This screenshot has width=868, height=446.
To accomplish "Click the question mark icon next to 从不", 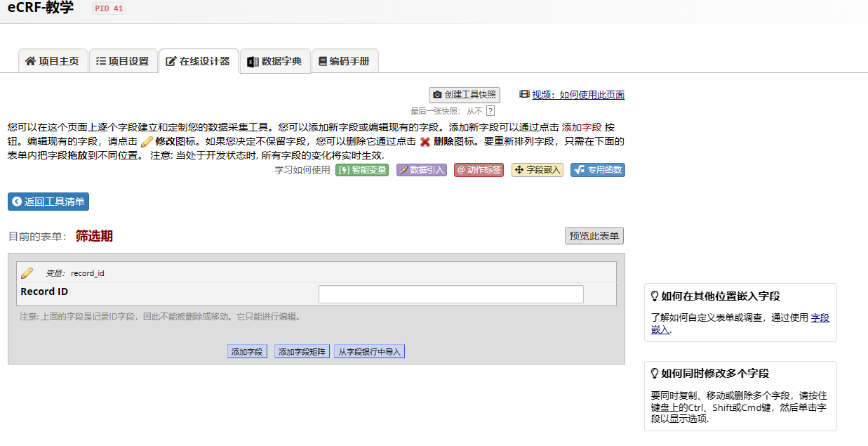I will click(x=489, y=110).
